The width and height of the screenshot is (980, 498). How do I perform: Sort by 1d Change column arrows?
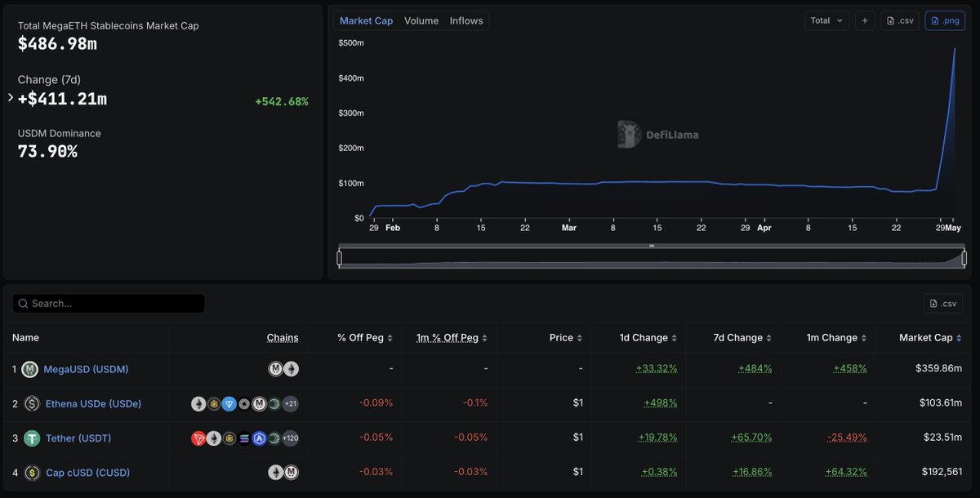pyautogui.click(x=675, y=338)
